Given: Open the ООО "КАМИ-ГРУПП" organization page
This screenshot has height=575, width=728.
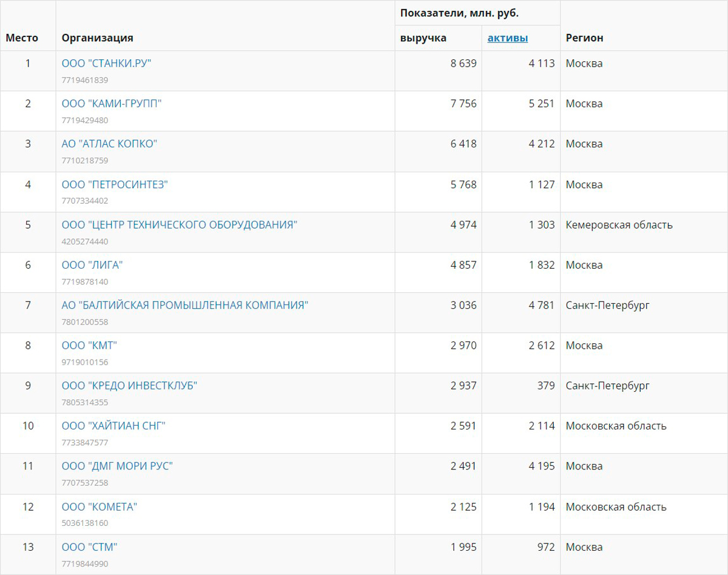Looking at the screenshot, I should pos(112,104).
